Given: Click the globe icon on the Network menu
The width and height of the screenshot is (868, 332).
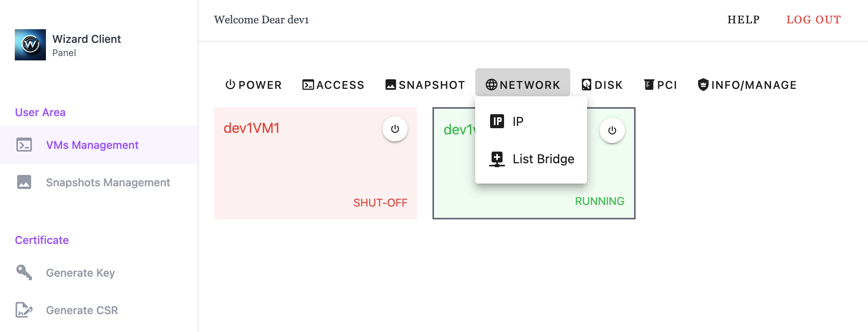Looking at the screenshot, I should 491,85.
